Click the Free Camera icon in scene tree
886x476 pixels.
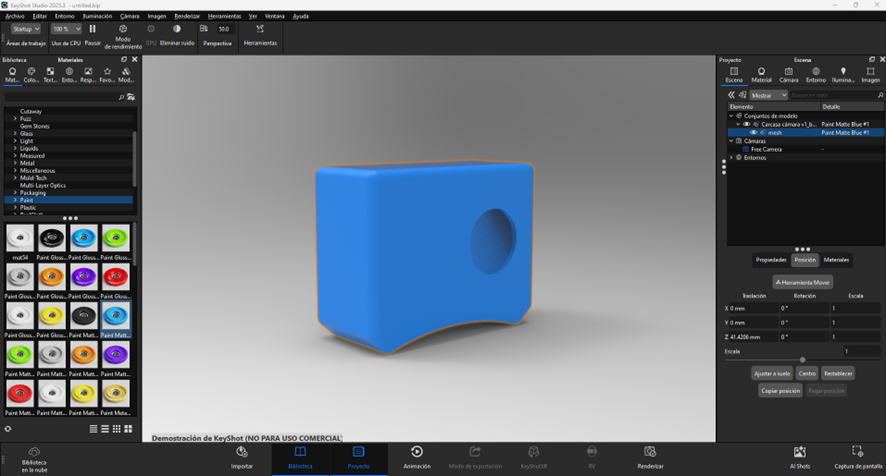(745, 149)
